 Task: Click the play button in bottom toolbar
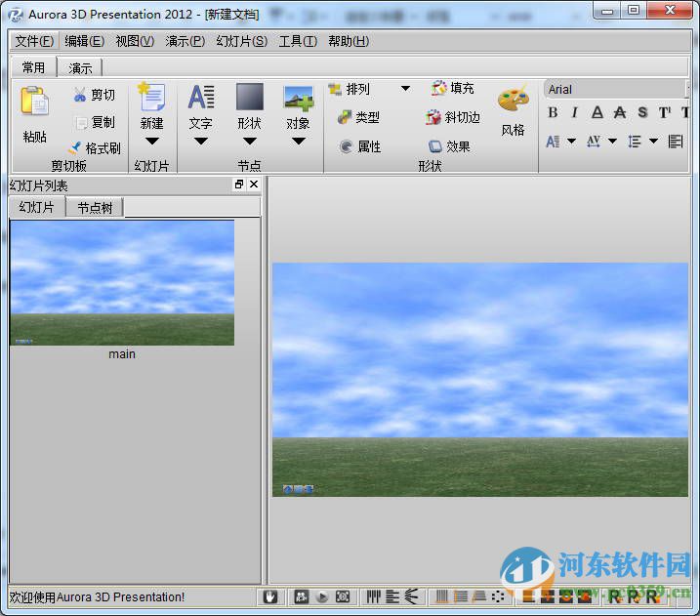click(321, 596)
